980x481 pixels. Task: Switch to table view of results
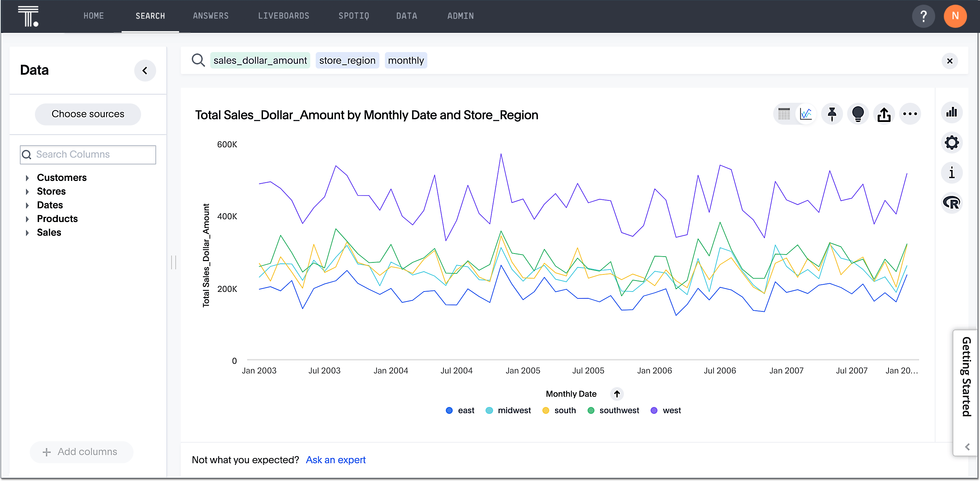784,114
